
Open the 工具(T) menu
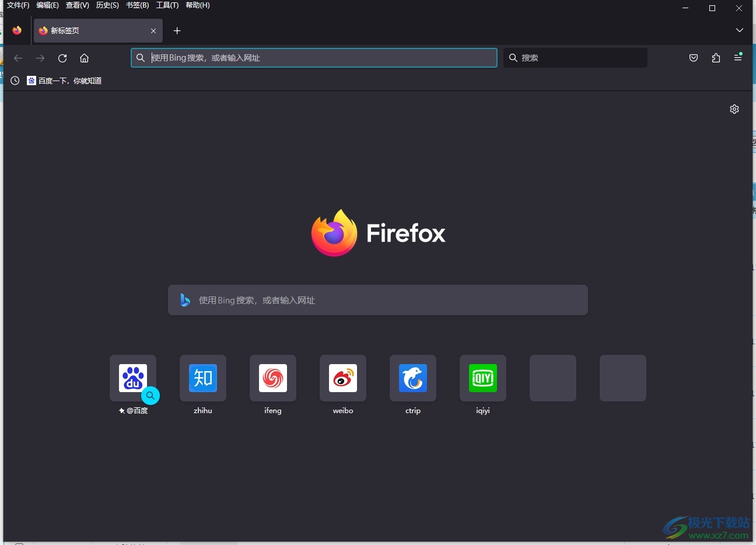(167, 5)
